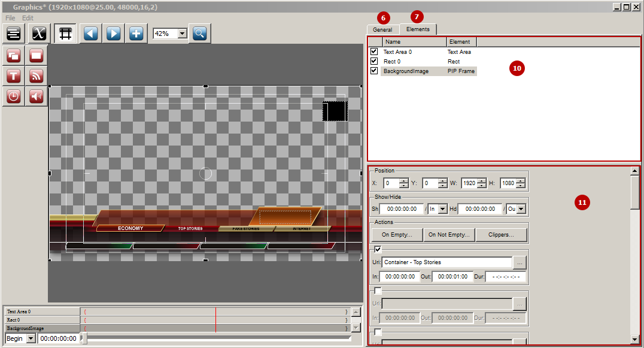Toggle the Rect 0 checkbox
The width and height of the screenshot is (644, 348).
[373, 61]
